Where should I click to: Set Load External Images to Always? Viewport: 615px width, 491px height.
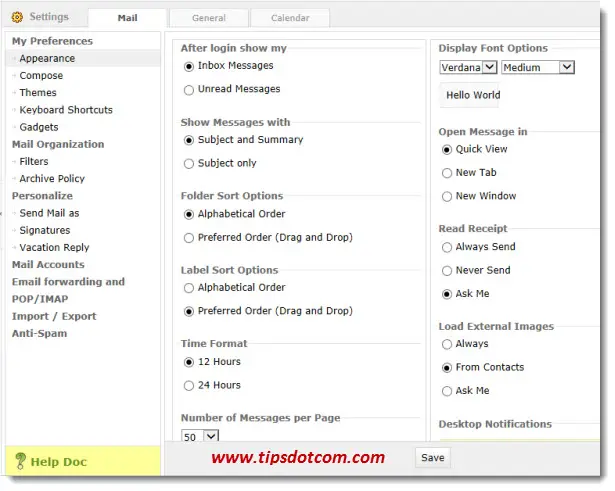[x=447, y=345]
